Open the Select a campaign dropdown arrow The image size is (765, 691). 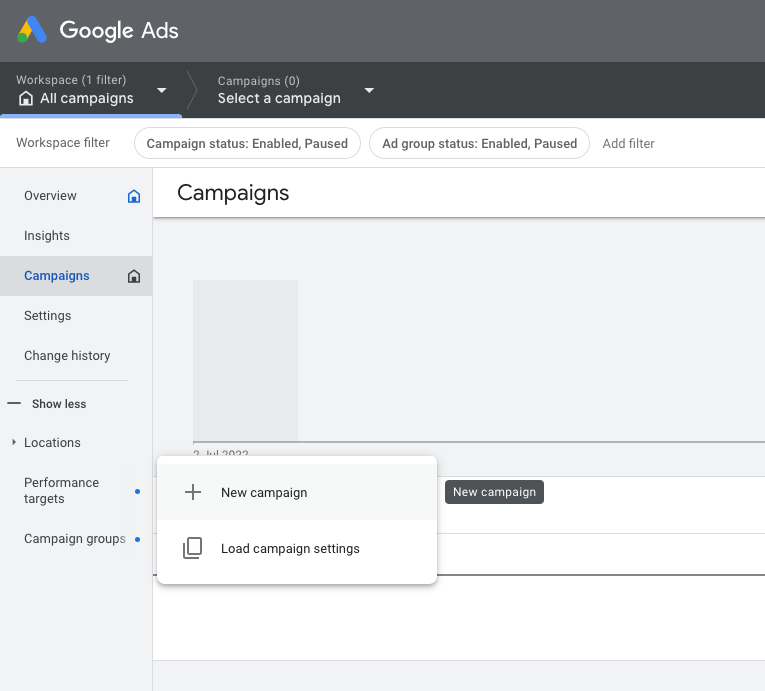point(369,90)
